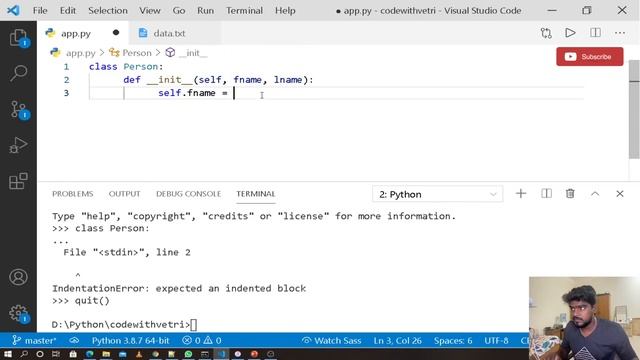Viewport: 640px width, 360px height.
Task: Kill terminal with trash icon
Action: tap(570, 193)
